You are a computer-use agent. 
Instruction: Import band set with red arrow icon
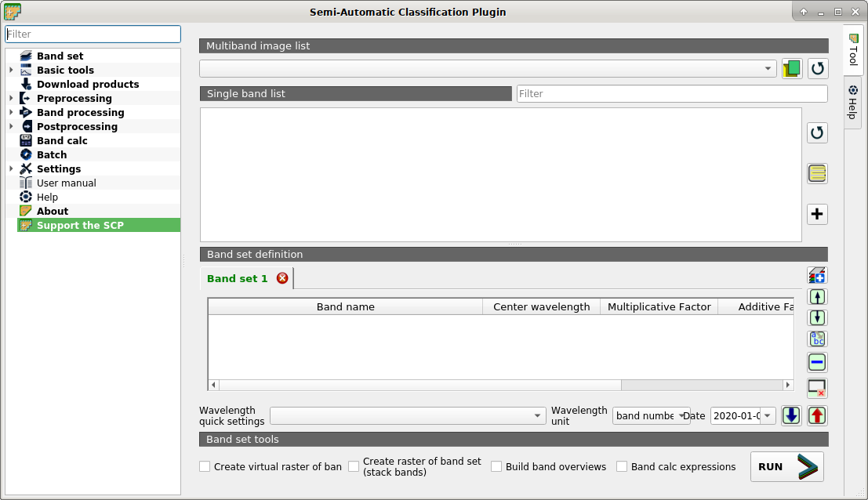pyautogui.click(x=816, y=415)
